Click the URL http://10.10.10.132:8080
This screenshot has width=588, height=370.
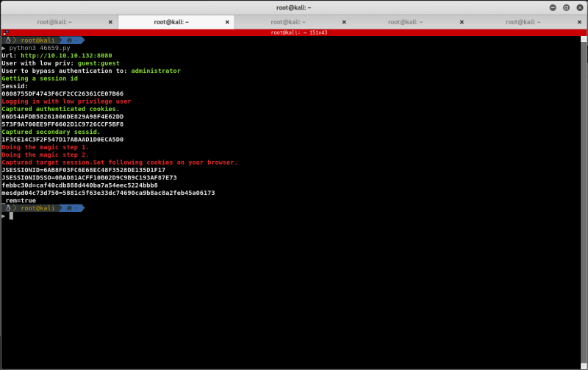pos(66,56)
